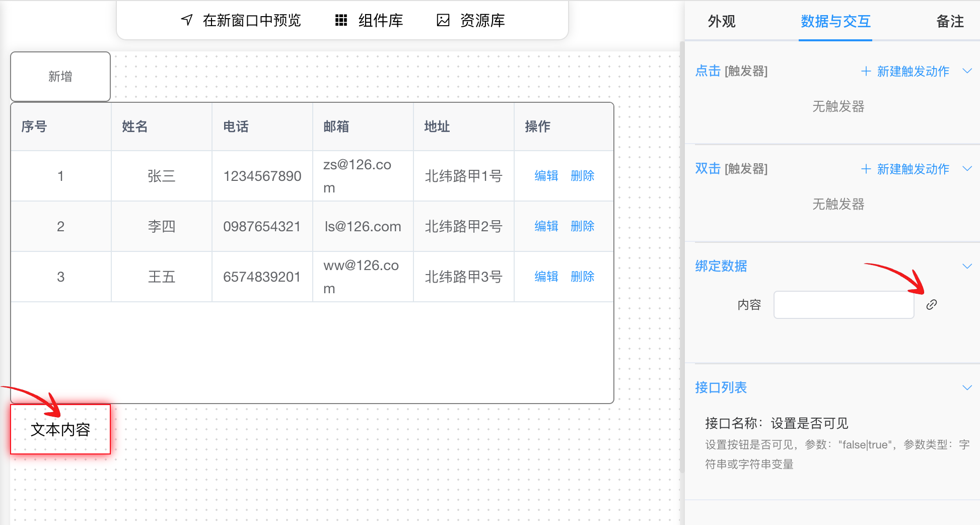Open 在新窗口中预览
This screenshot has height=525, width=980.
(241, 20)
